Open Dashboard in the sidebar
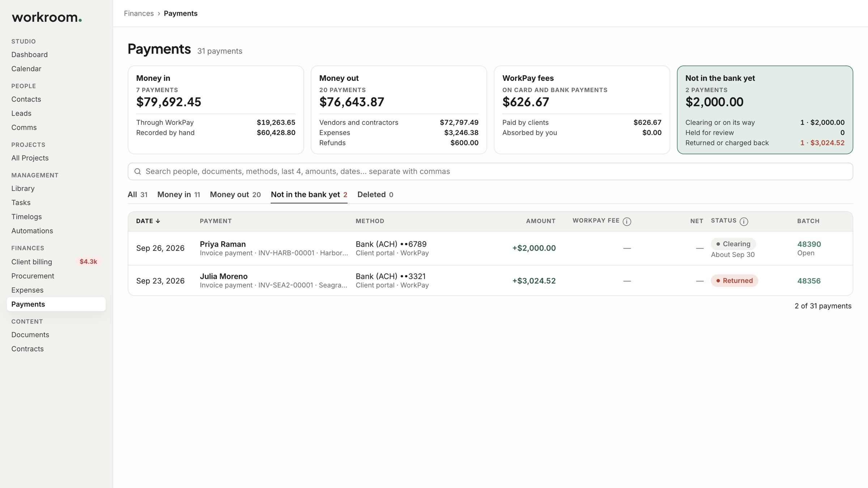868x488 pixels. pyautogui.click(x=29, y=55)
